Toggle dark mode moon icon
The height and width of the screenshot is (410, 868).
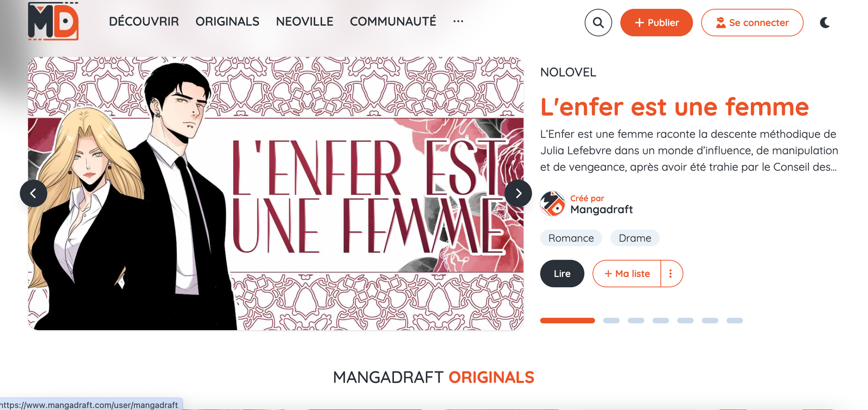[x=825, y=23]
